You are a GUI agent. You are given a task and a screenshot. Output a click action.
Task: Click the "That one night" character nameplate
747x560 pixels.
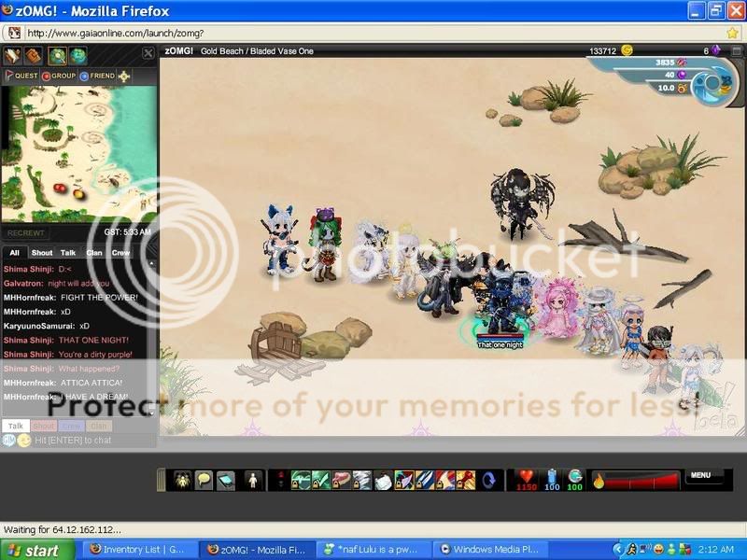click(500, 344)
